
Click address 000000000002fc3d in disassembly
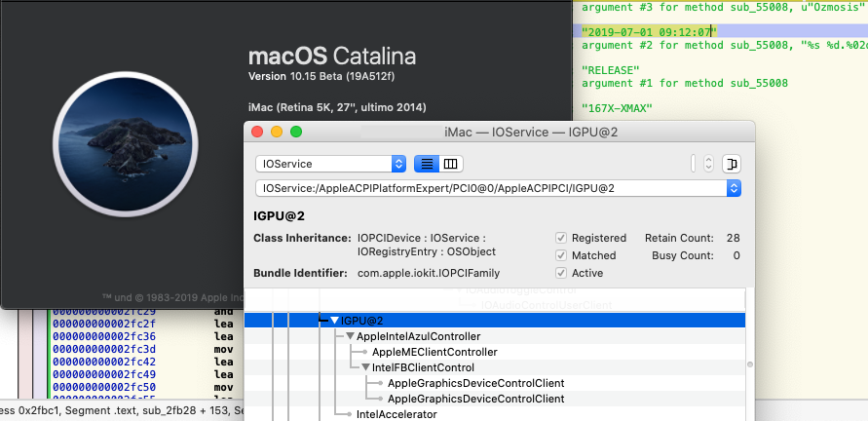coord(104,350)
